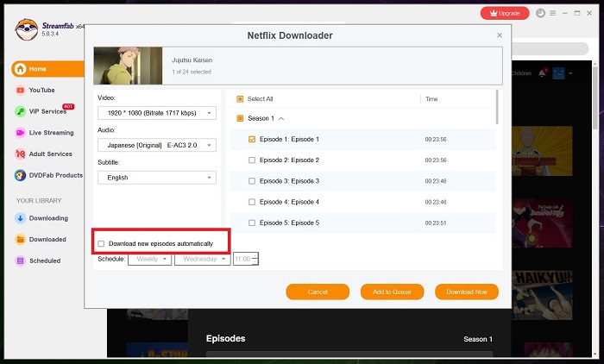Click the Home sidebar icon
The width and height of the screenshot is (604, 364).
click(x=20, y=69)
